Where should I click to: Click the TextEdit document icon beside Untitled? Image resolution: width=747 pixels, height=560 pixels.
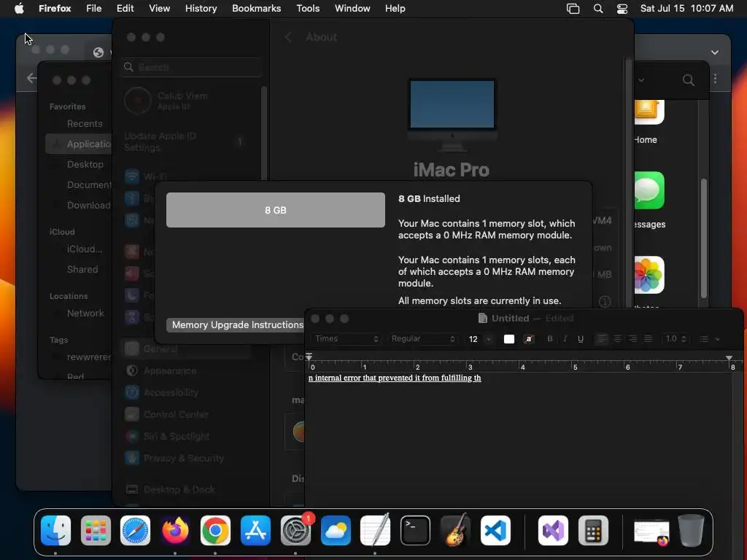pos(483,318)
